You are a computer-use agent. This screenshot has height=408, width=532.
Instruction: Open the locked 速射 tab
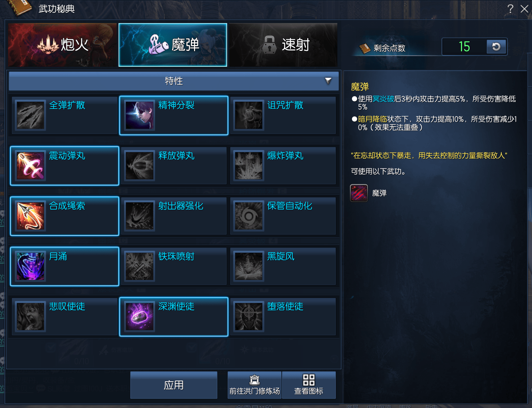pos(283,45)
